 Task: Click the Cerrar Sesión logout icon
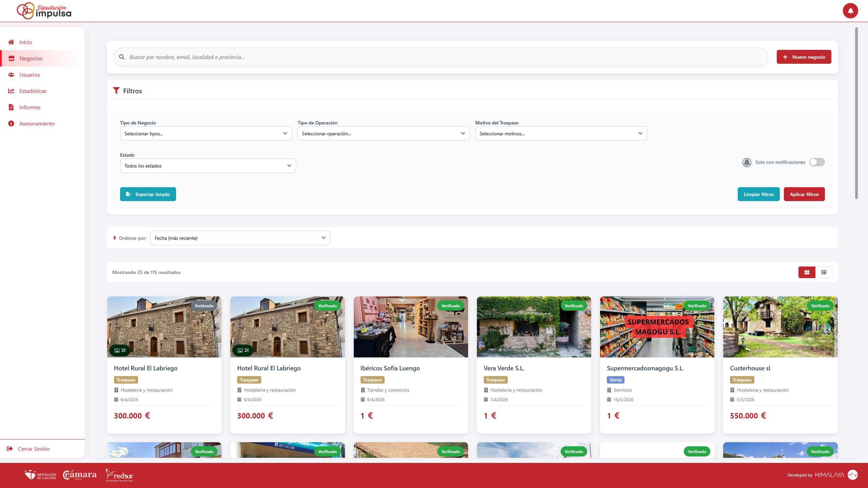click(x=10, y=449)
